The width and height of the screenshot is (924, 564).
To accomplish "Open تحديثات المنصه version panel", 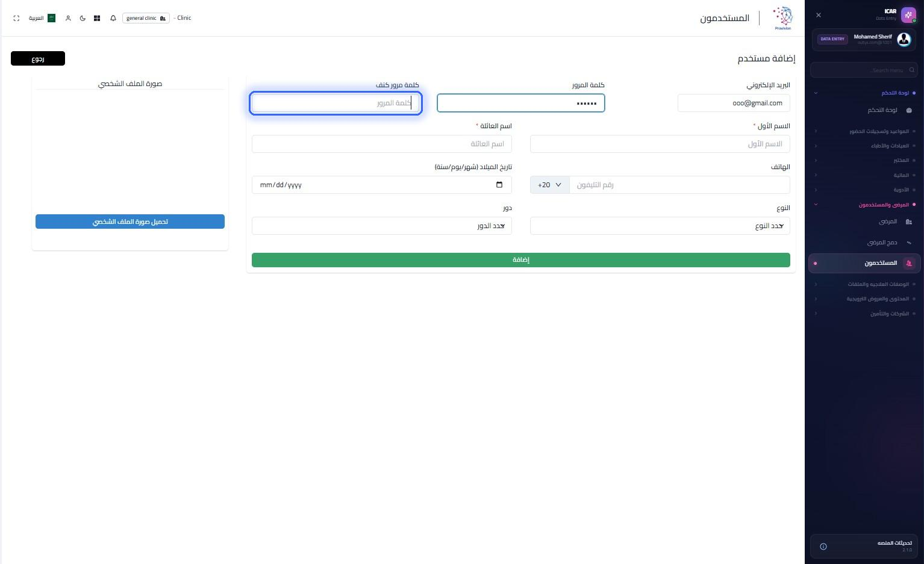I will 864,546.
